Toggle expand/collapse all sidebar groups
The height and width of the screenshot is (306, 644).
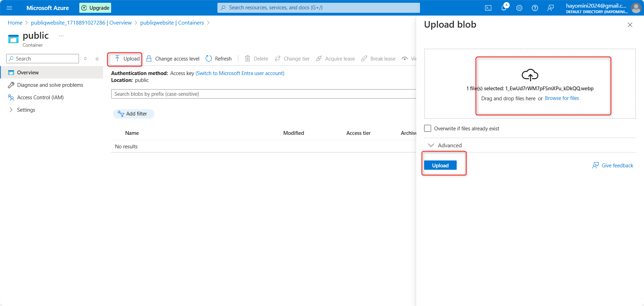86,59
